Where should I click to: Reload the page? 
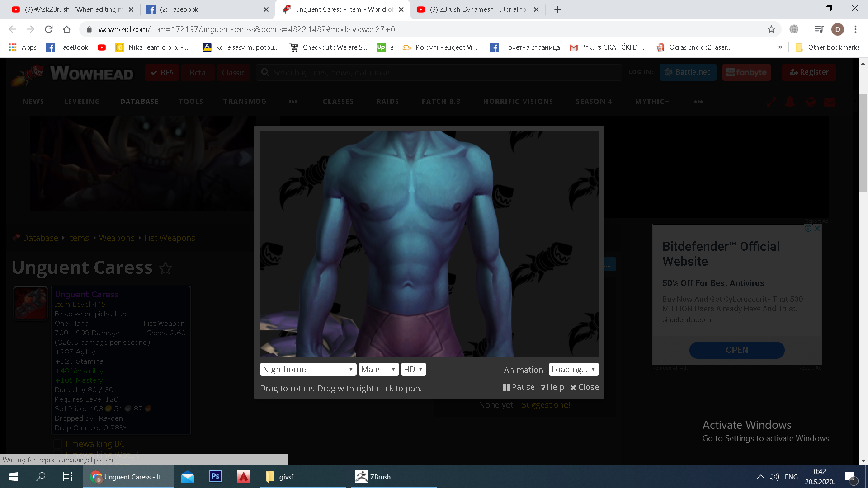(x=49, y=29)
